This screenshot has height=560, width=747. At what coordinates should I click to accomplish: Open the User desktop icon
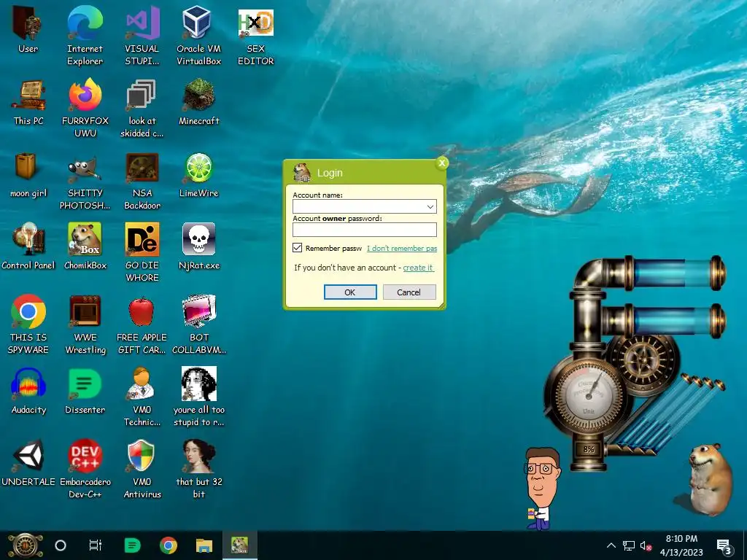pos(28,30)
